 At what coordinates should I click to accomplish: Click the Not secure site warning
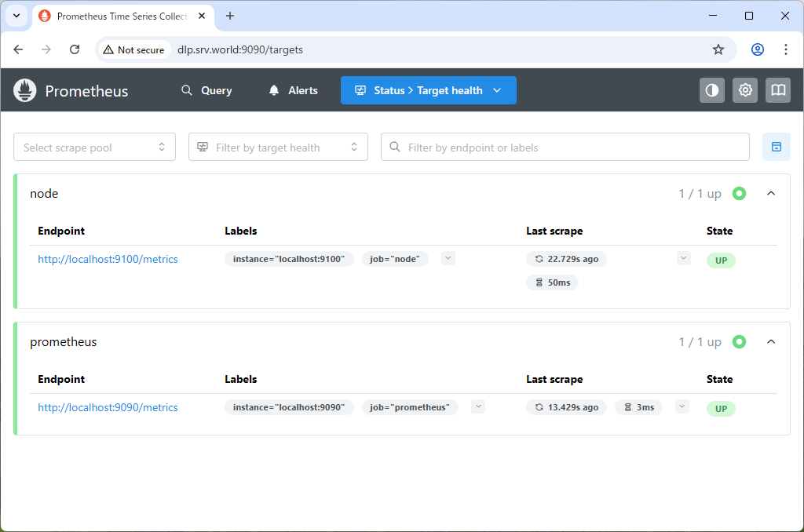point(133,49)
